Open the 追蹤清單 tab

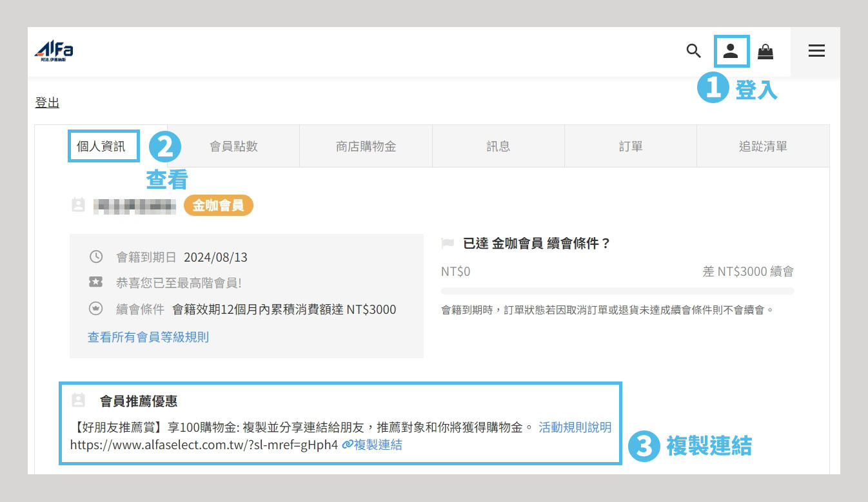click(x=763, y=146)
